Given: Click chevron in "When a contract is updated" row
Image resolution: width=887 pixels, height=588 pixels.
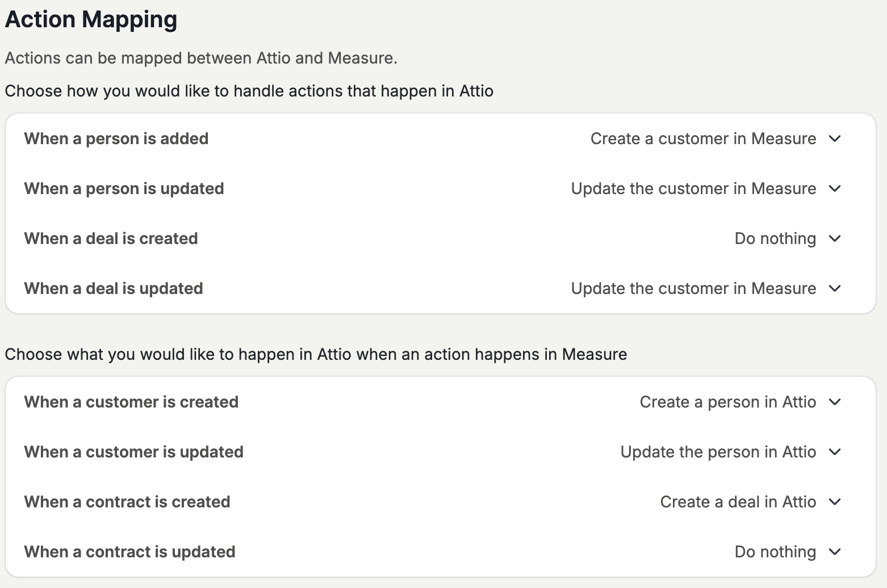Looking at the screenshot, I should click(835, 552).
